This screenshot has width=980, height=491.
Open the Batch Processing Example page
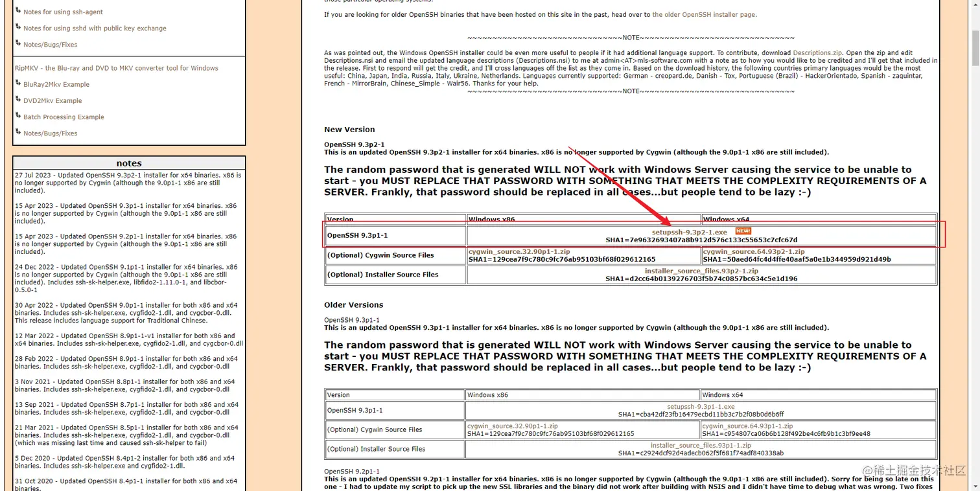tap(64, 117)
